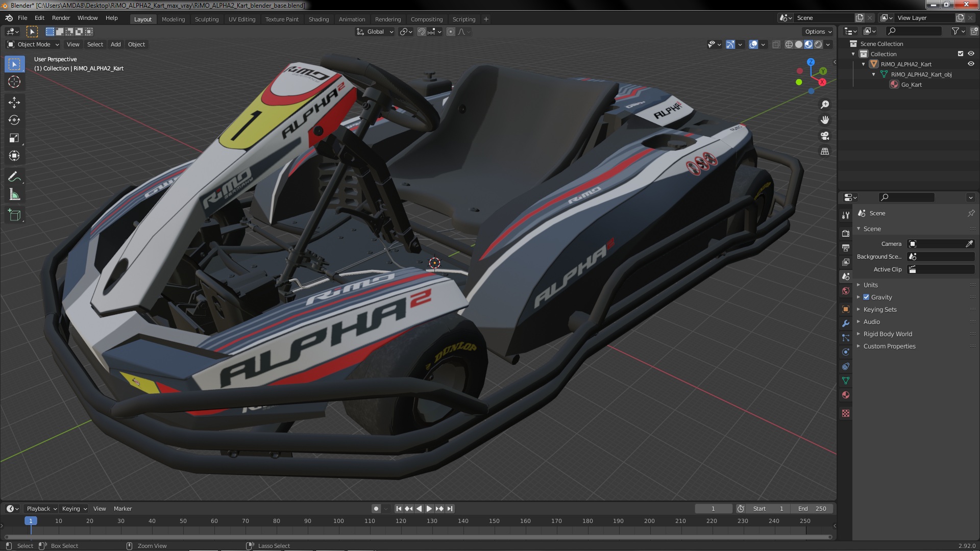
Task: Open the Physics properties tab
Action: pyautogui.click(x=846, y=352)
